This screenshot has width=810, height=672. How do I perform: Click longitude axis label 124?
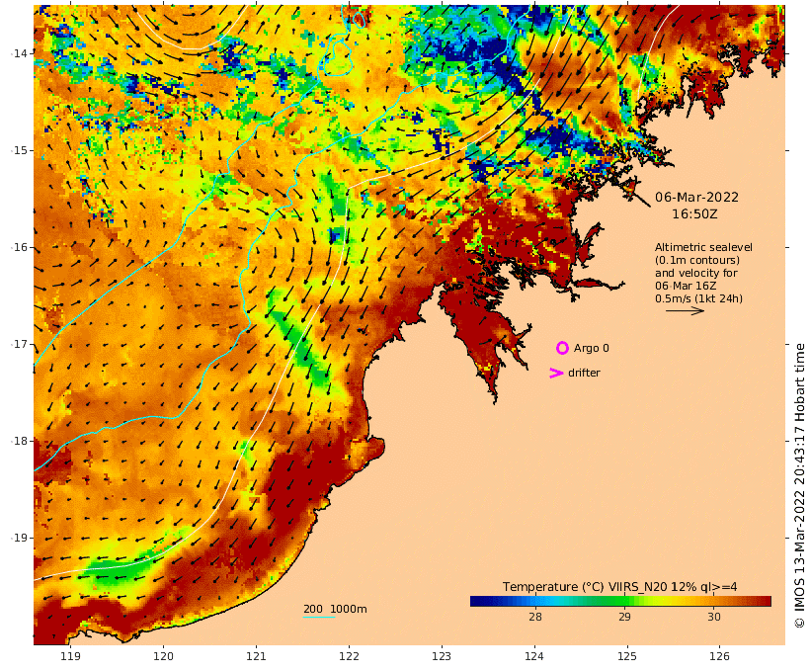pos(534,656)
